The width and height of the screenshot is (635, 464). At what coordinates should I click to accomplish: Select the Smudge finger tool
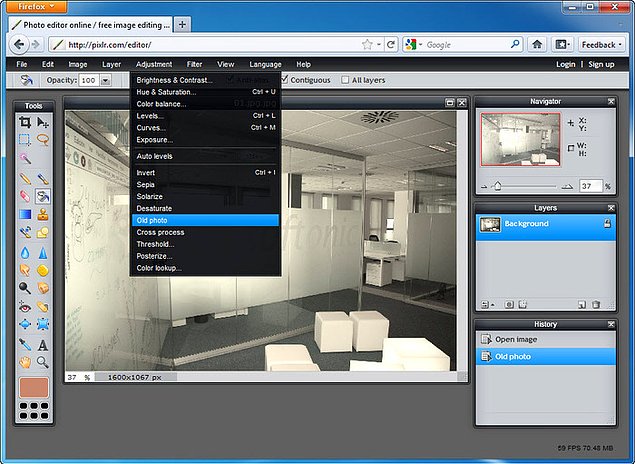[25, 270]
